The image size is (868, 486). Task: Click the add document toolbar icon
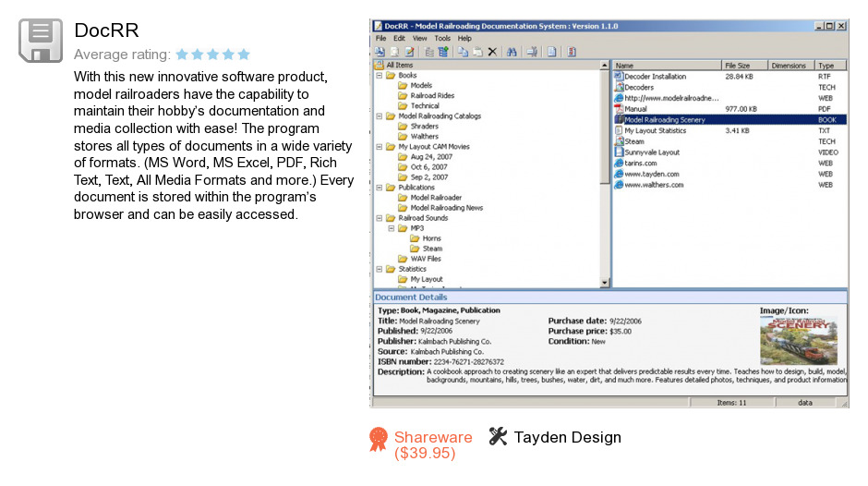point(380,52)
